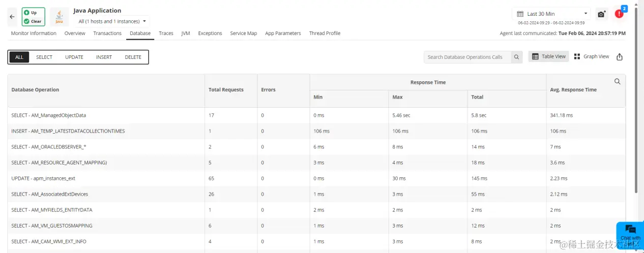Click the Java application logo icon
This screenshot has width=644, height=253.
(x=60, y=16)
